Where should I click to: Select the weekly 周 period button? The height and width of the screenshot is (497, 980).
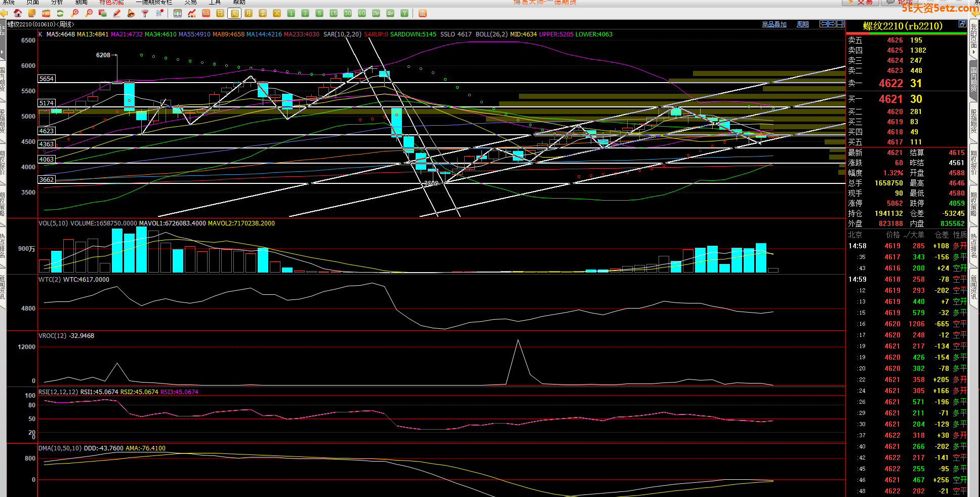click(234, 13)
